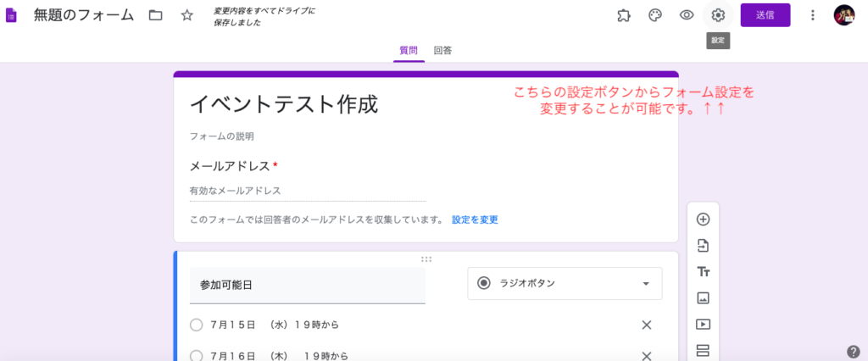Click the 変更内容をすべてドライブに保存しました status text
Image resolution: width=868 pixels, height=361 pixels.
click(x=264, y=17)
